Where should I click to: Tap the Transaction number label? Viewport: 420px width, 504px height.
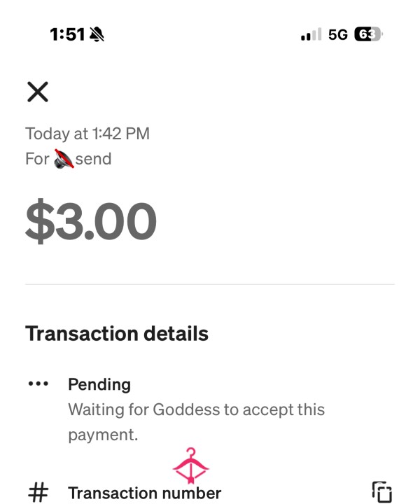(x=145, y=493)
